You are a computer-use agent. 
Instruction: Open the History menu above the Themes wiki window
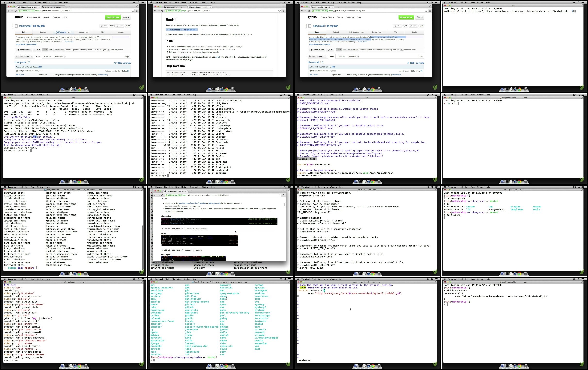[x=184, y=187]
